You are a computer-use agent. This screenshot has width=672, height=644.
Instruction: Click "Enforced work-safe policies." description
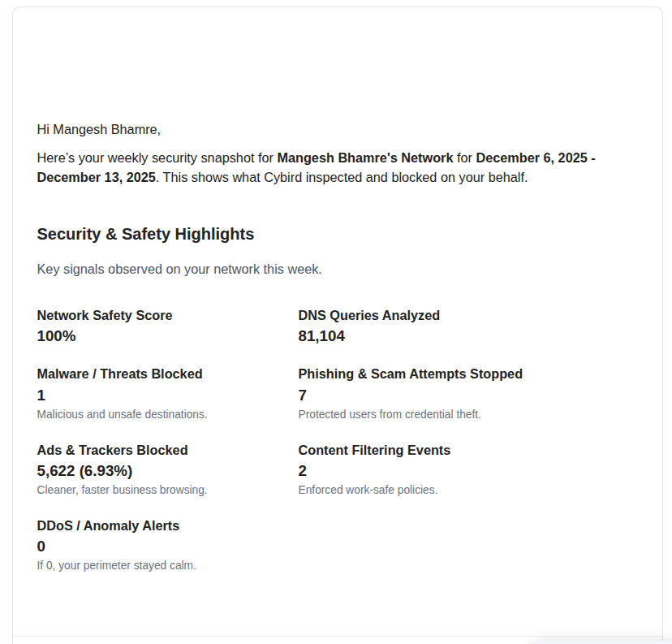[x=368, y=490]
